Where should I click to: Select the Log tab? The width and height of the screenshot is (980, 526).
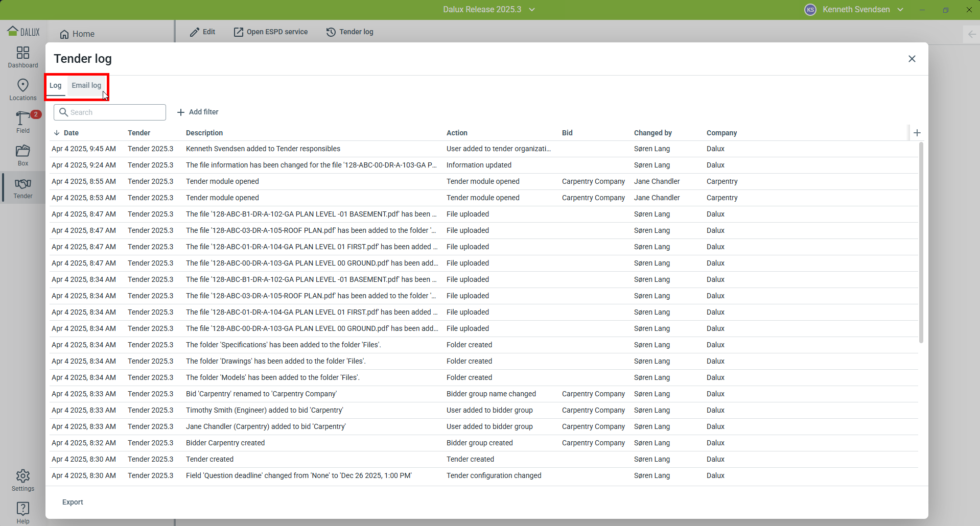click(56, 85)
